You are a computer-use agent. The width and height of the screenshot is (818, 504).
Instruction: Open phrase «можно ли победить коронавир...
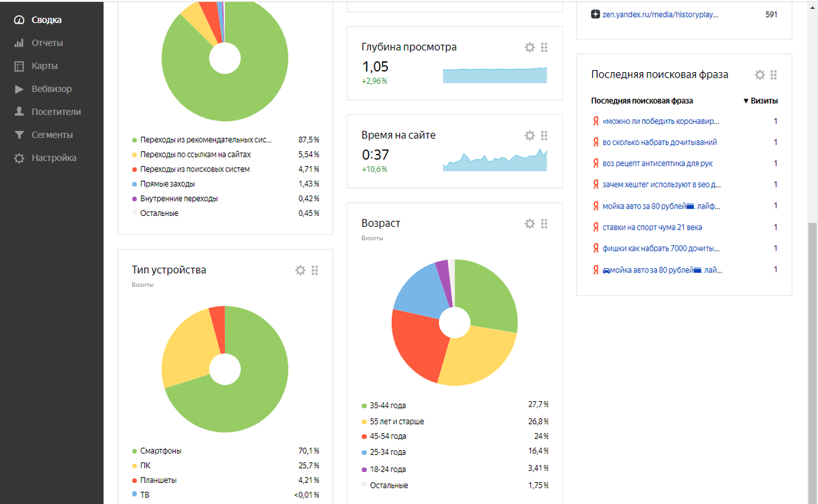point(661,121)
